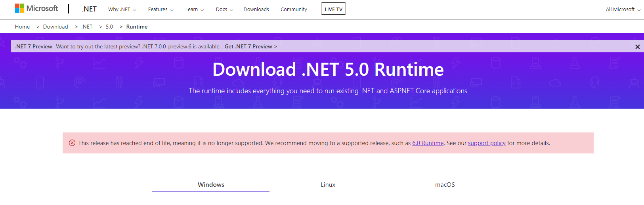Expand the Docs dropdown menu
Screen dimensions: 644x205
tap(224, 10)
